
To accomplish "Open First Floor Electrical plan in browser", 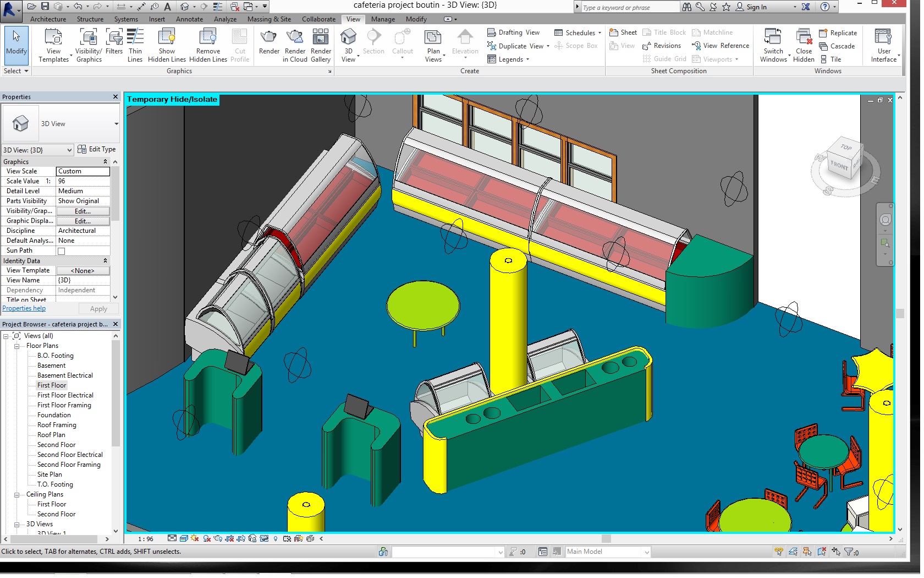I will tap(65, 395).
